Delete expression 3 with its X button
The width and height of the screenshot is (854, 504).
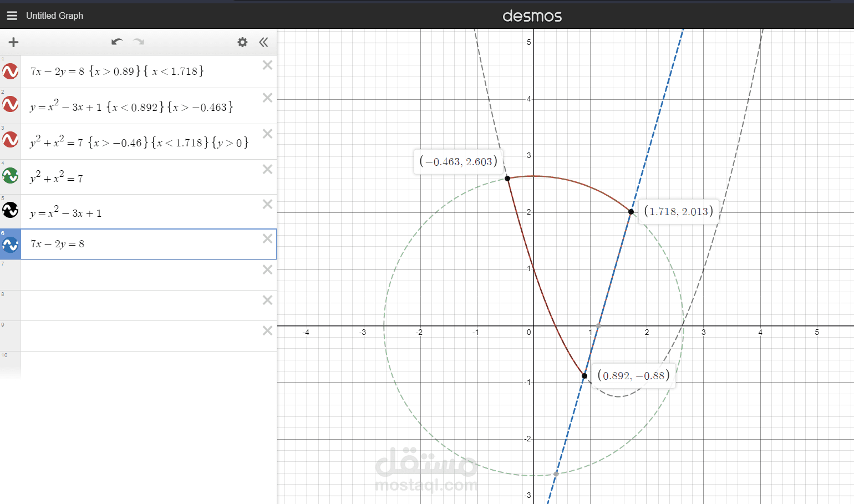click(267, 134)
